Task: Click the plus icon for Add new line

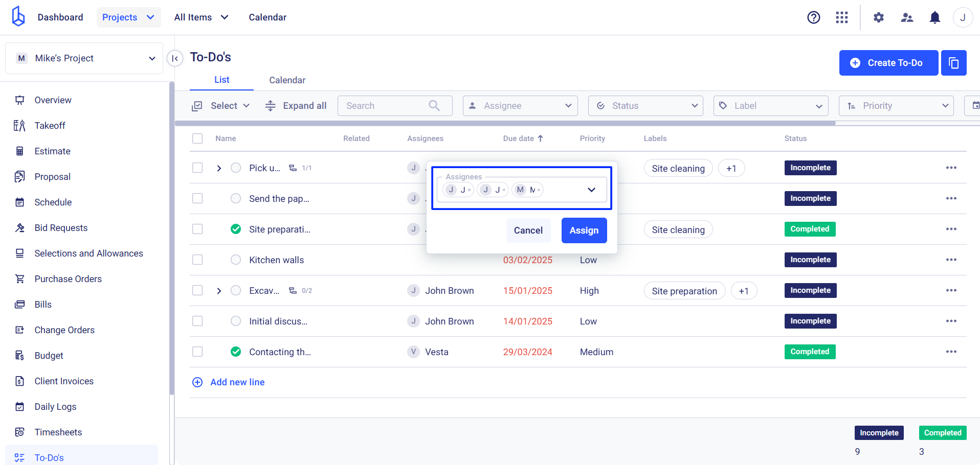Action: 197,382
